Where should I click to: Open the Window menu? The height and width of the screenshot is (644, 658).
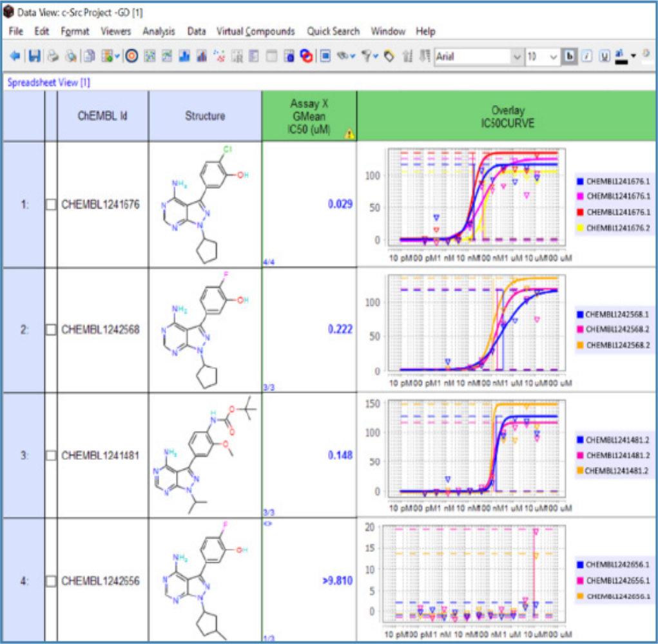coord(388,32)
